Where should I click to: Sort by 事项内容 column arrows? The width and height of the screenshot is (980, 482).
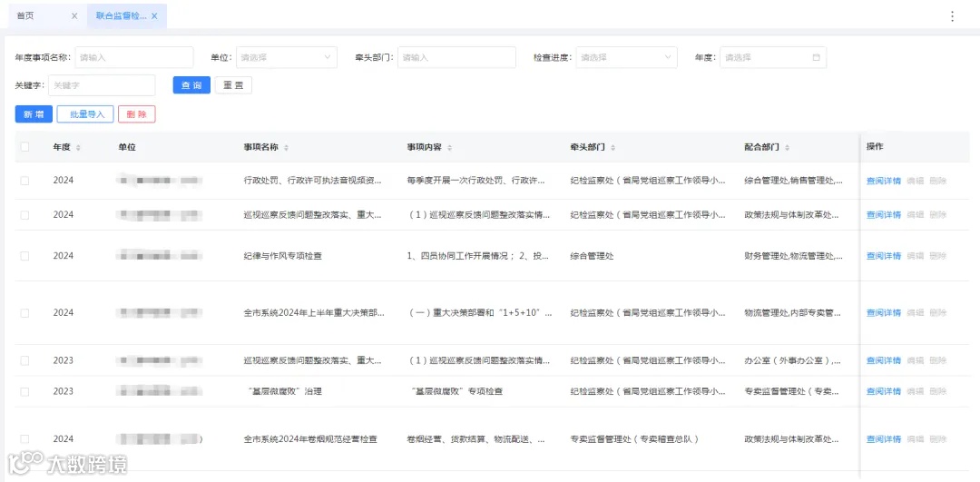(x=449, y=148)
